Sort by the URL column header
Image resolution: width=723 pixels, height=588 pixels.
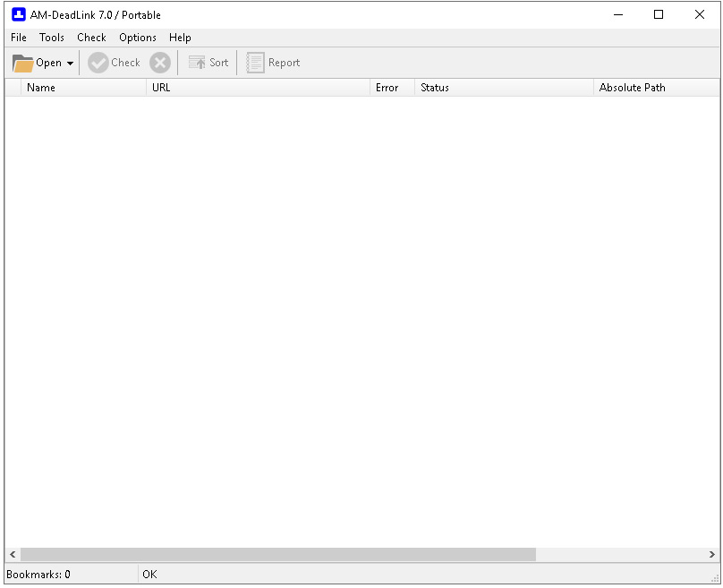pos(259,88)
